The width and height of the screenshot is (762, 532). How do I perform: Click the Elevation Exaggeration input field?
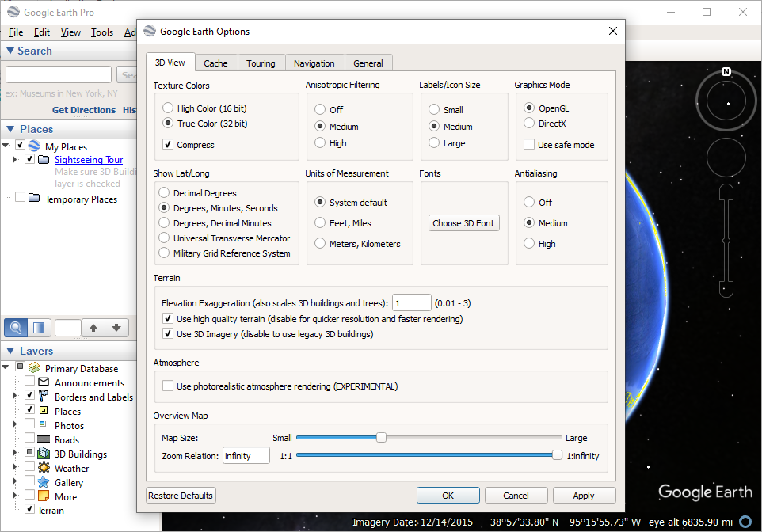coord(411,303)
